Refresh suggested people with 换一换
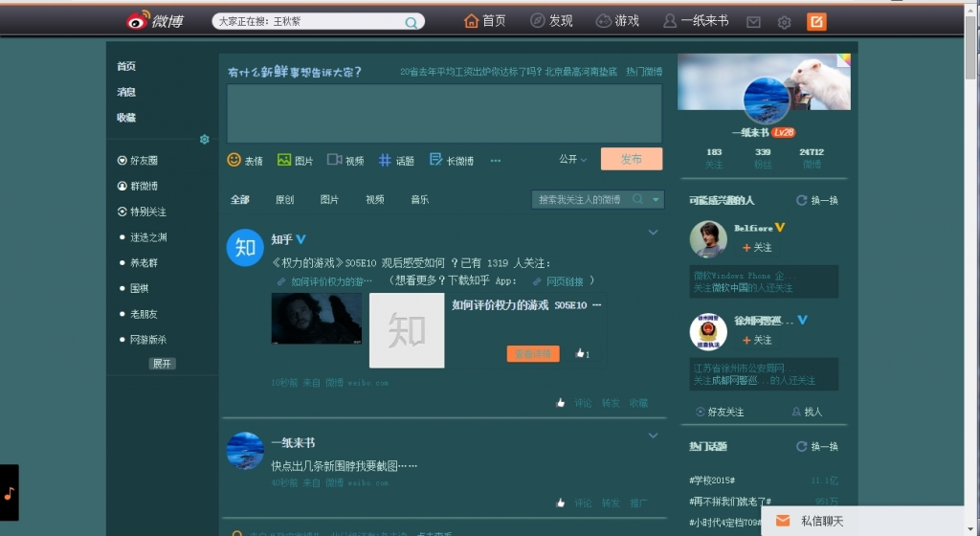Viewport: 980px width, 536px height. click(817, 200)
